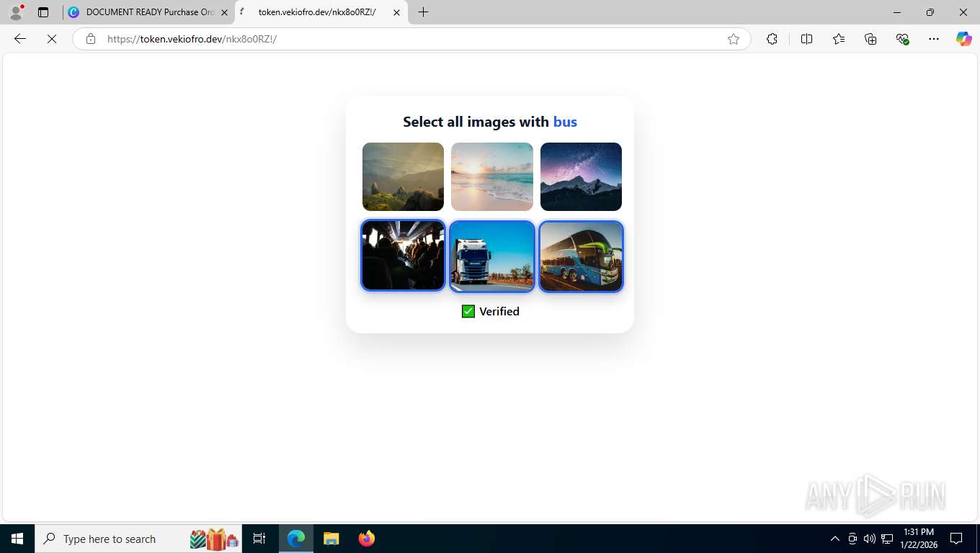Click the taskbar search box

(138, 539)
